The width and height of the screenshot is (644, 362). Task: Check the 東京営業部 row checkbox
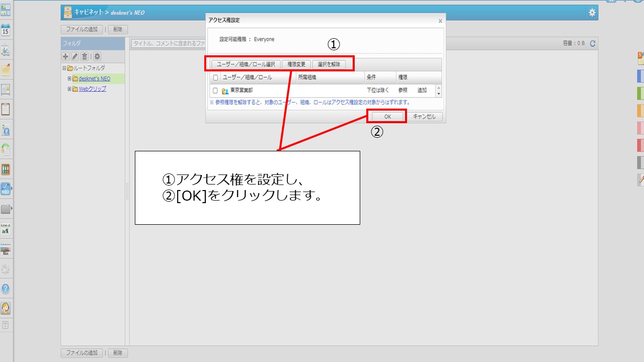[215, 91]
